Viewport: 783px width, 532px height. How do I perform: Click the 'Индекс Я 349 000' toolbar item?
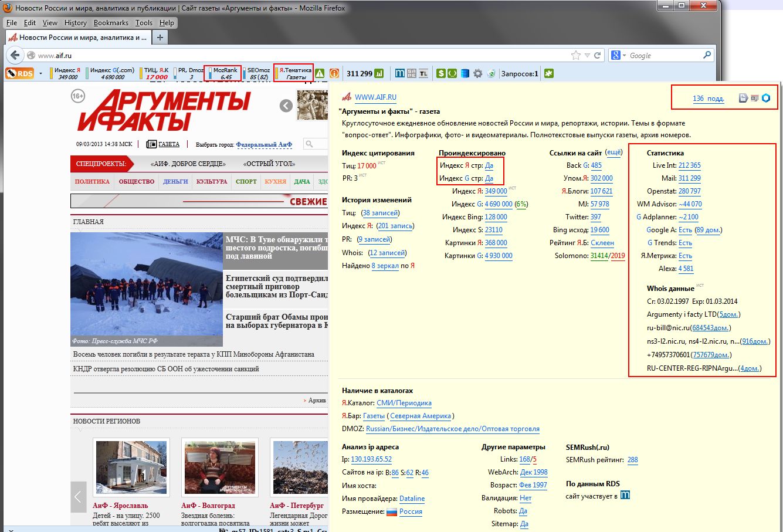coord(66,73)
